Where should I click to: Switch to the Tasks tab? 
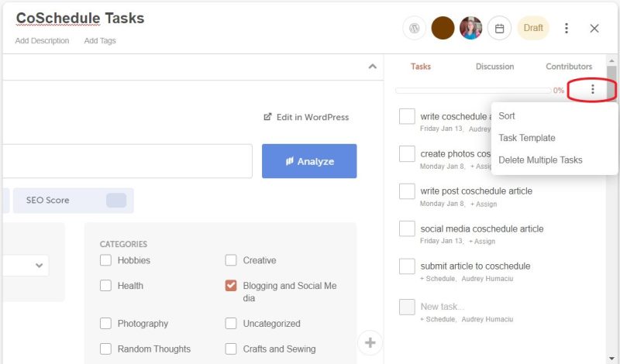[420, 67]
